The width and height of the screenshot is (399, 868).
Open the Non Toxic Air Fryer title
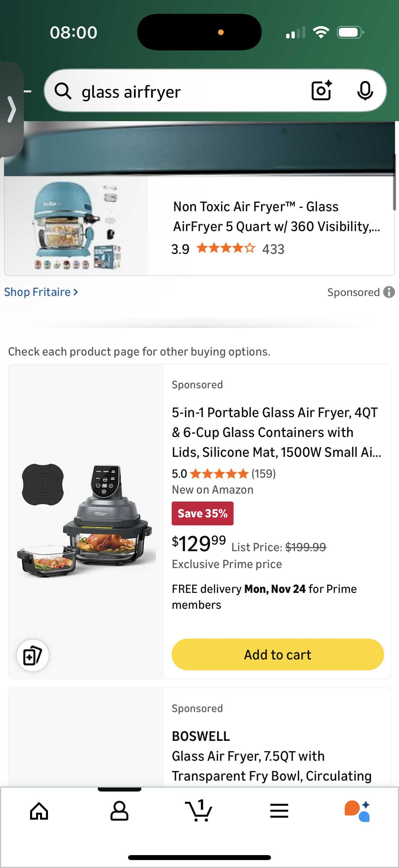pyautogui.click(x=276, y=216)
